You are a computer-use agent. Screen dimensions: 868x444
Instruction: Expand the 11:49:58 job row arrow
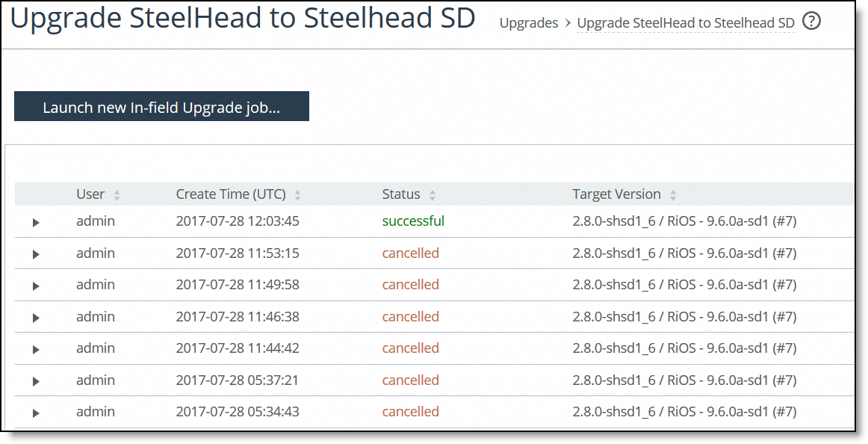click(x=36, y=286)
